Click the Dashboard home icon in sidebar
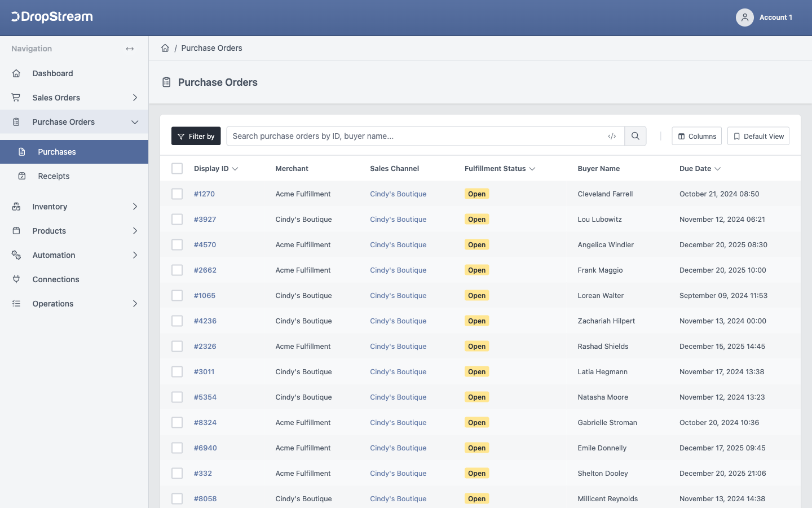This screenshot has width=812, height=508. click(16, 73)
